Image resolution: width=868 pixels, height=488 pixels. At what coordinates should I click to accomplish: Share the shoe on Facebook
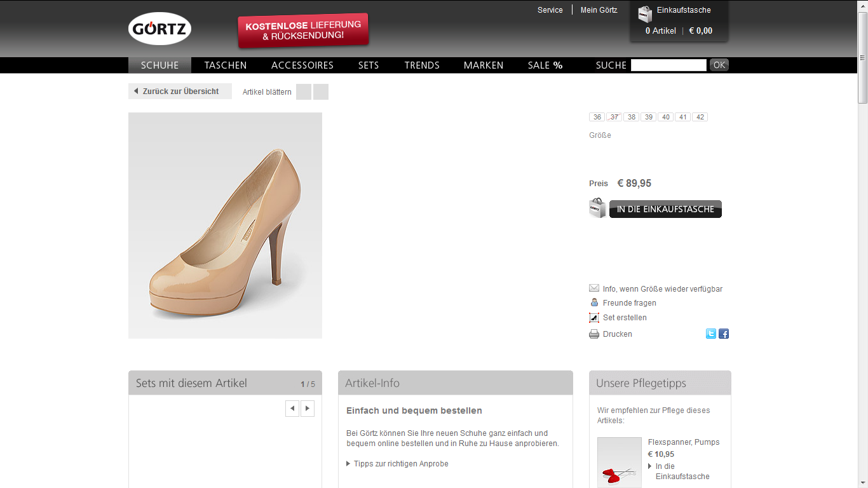point(724,334)
